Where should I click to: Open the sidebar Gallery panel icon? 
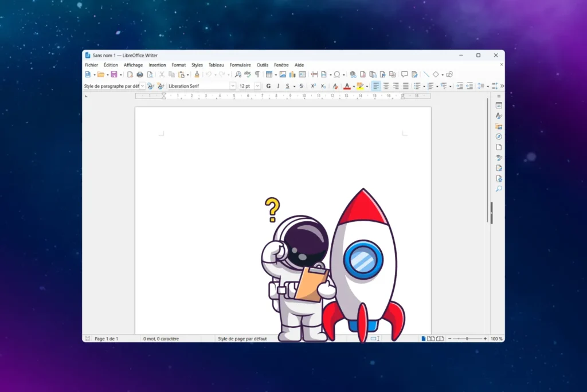coord(499,126)
